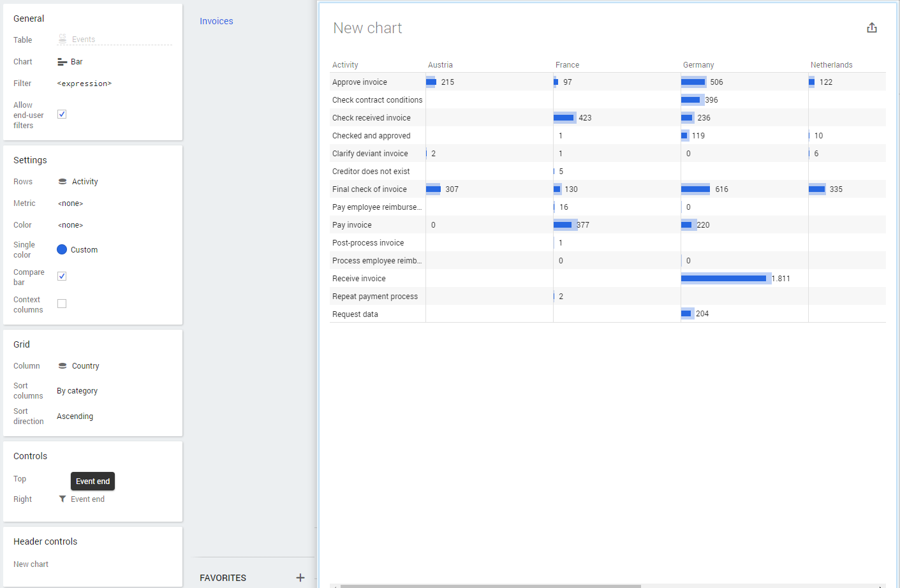Click the attribute icon beside Country
Image resolution: width=900 pixels, height=588 pixels.
click(63, 366)
